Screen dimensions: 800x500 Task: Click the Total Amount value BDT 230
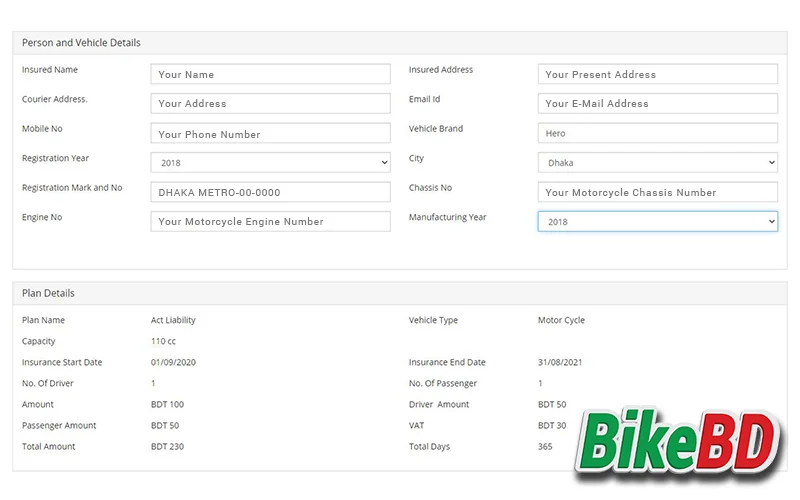(x=167, y=446)
